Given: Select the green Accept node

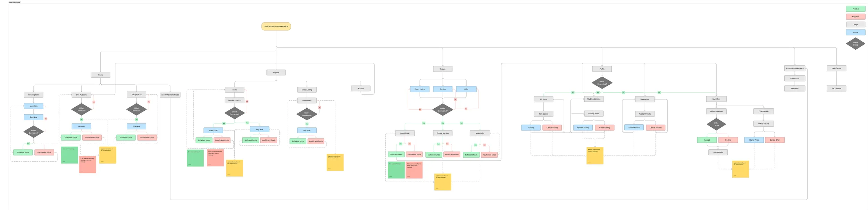Looking at the screenshot, I should point(707,140).
